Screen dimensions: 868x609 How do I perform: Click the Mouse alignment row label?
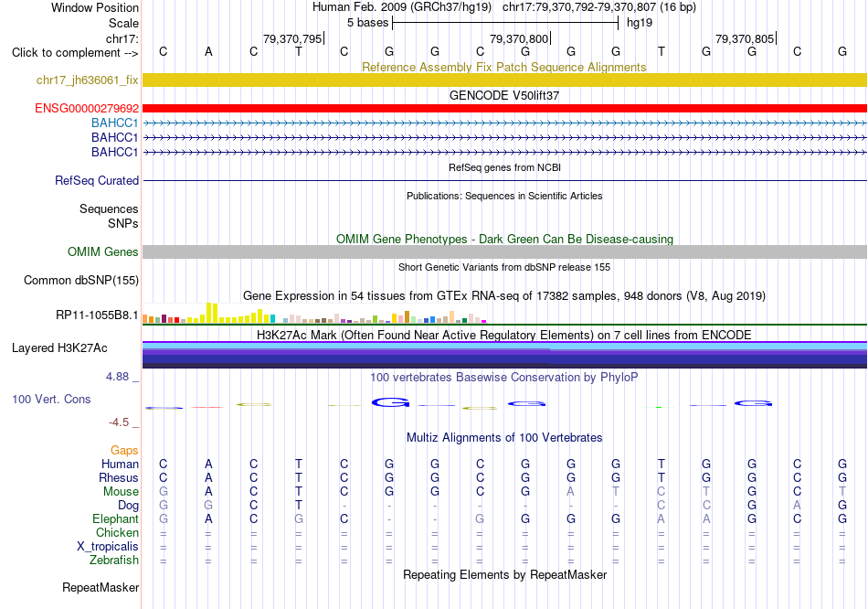[x=121, y=492]
